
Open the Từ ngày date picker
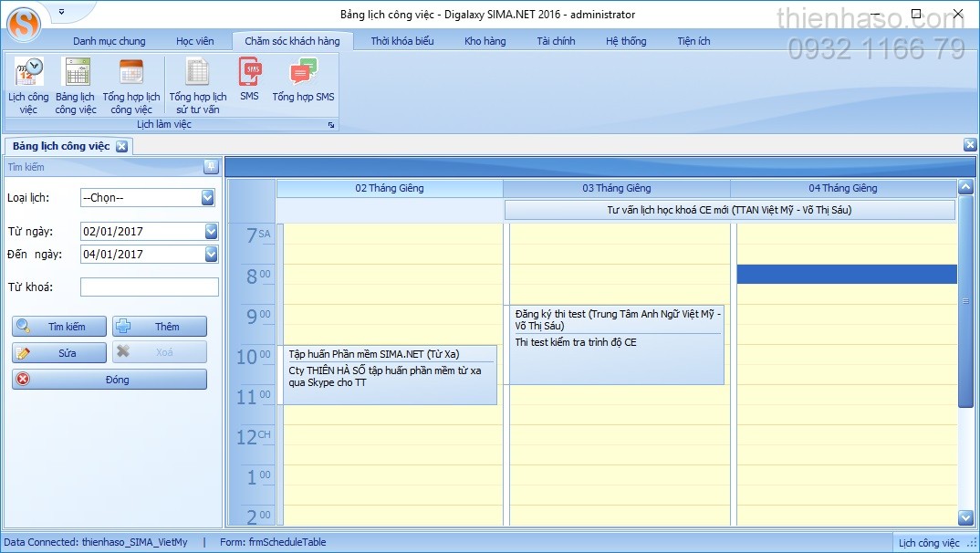(211, 232)
